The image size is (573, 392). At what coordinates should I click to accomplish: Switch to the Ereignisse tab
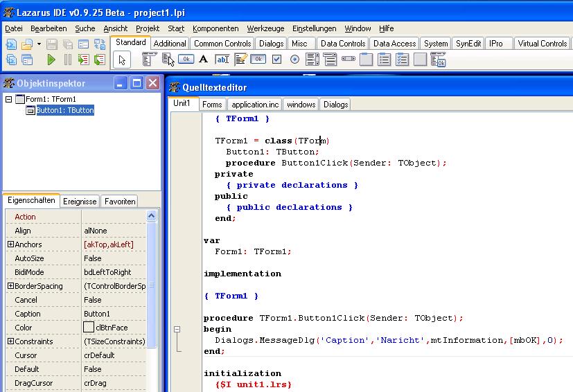[80, 202]
